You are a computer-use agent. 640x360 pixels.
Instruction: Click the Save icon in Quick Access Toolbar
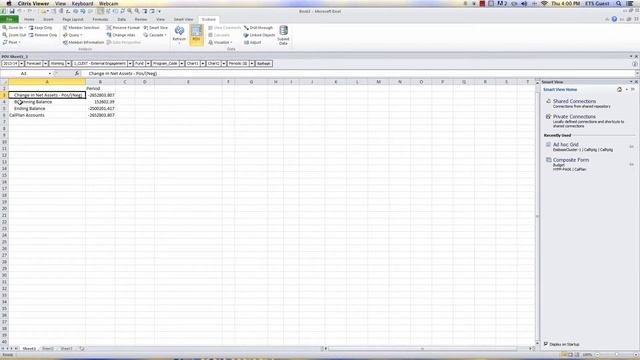pyautogui.click(x=12, y=11)
